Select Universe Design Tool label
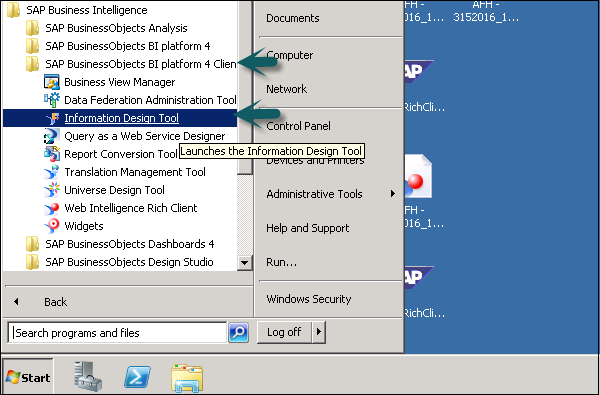Viewport: 600px width, 395px height. point(114,190)
